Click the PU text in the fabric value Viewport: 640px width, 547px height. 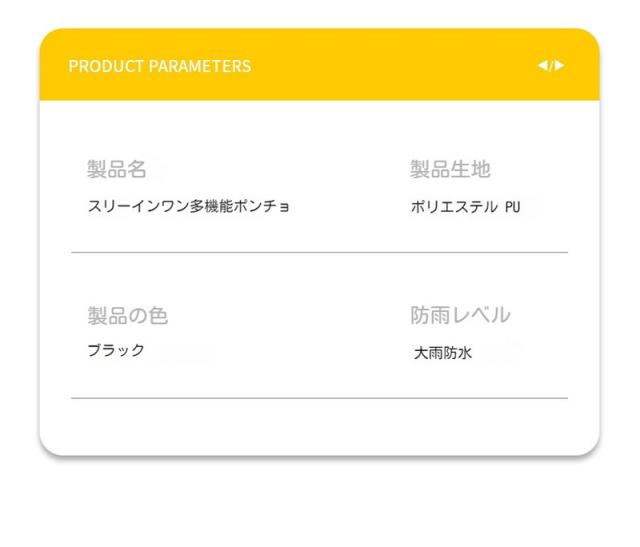(512, 208)
